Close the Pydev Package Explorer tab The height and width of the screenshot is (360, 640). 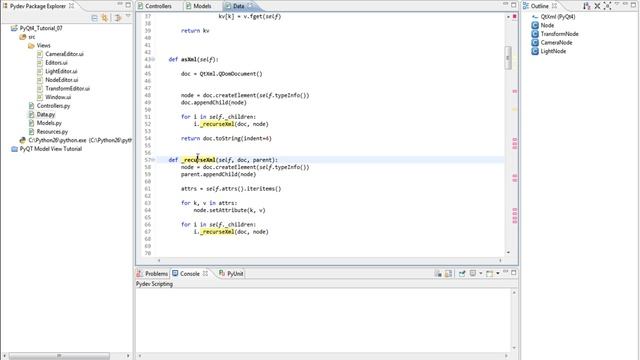71,6
